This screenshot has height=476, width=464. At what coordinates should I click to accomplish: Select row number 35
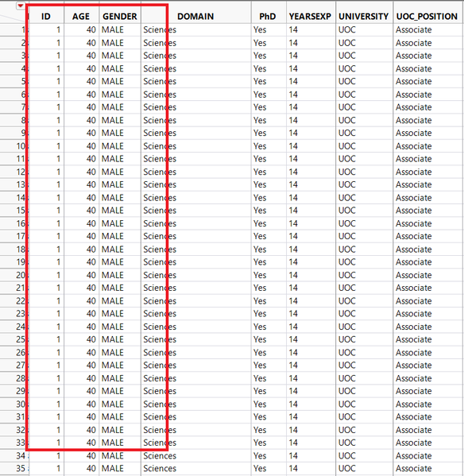(14, 468)
